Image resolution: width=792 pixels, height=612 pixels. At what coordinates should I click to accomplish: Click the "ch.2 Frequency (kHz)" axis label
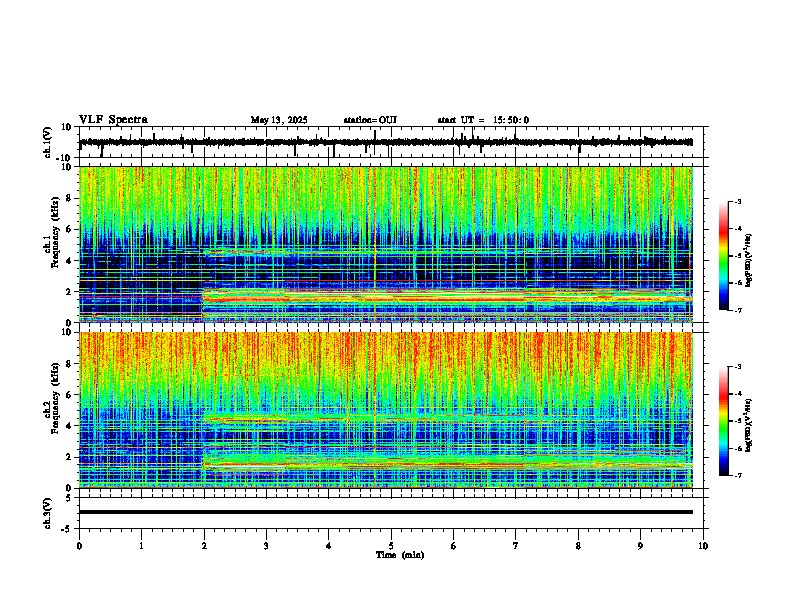click(x=52, y=398)
